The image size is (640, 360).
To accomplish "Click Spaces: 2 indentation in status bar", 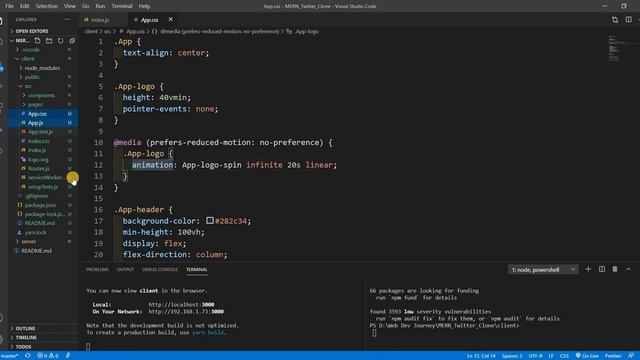I will (x=512, y=356).
